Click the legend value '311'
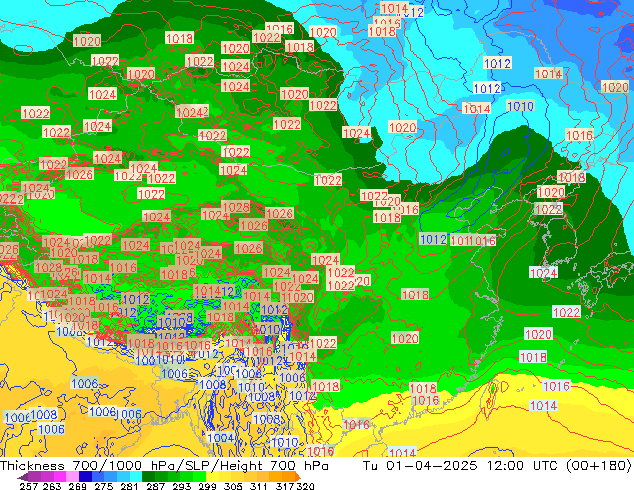This screenshot has height=490, width=634. 258,486
